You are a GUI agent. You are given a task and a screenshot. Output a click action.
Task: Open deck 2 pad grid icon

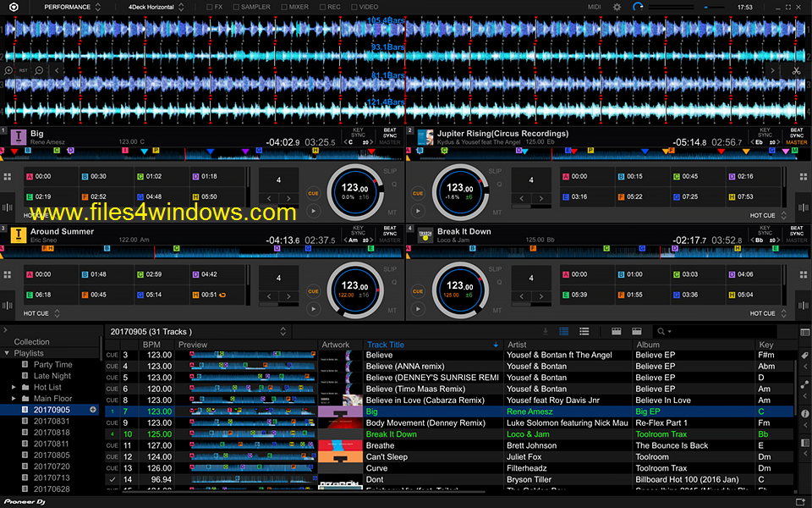804,177
